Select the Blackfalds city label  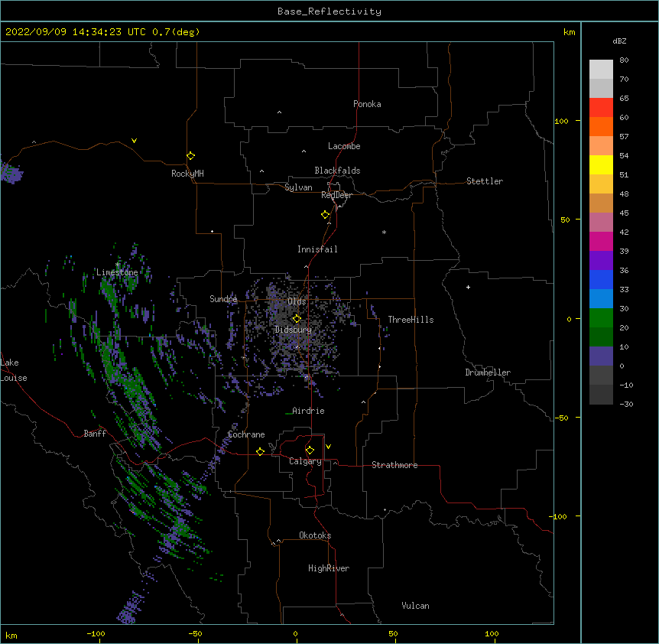(337, 171)
